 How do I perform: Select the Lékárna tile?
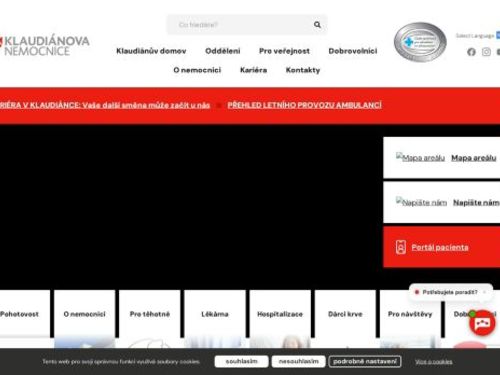(x=215, y=314)
